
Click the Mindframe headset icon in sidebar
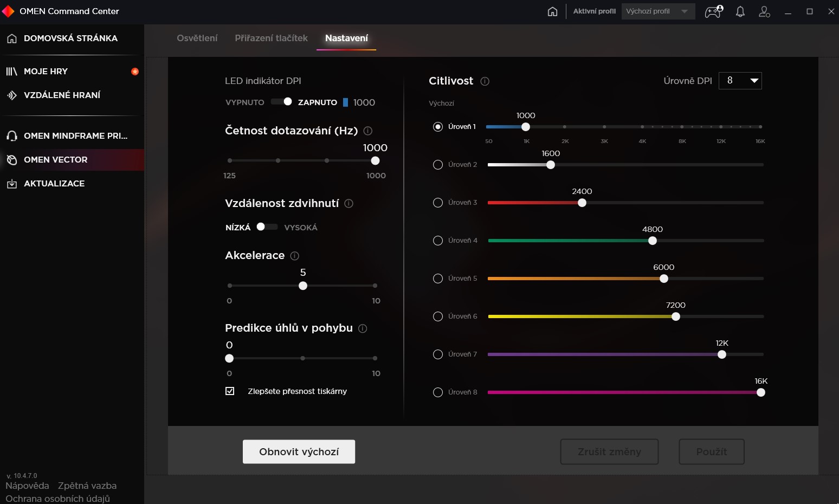pos(12,136)
